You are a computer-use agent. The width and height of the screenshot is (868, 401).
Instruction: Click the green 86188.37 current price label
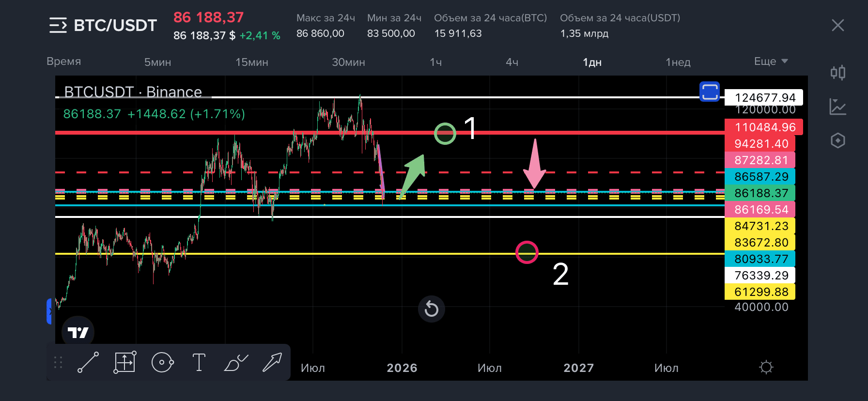[x=760, y=193]
